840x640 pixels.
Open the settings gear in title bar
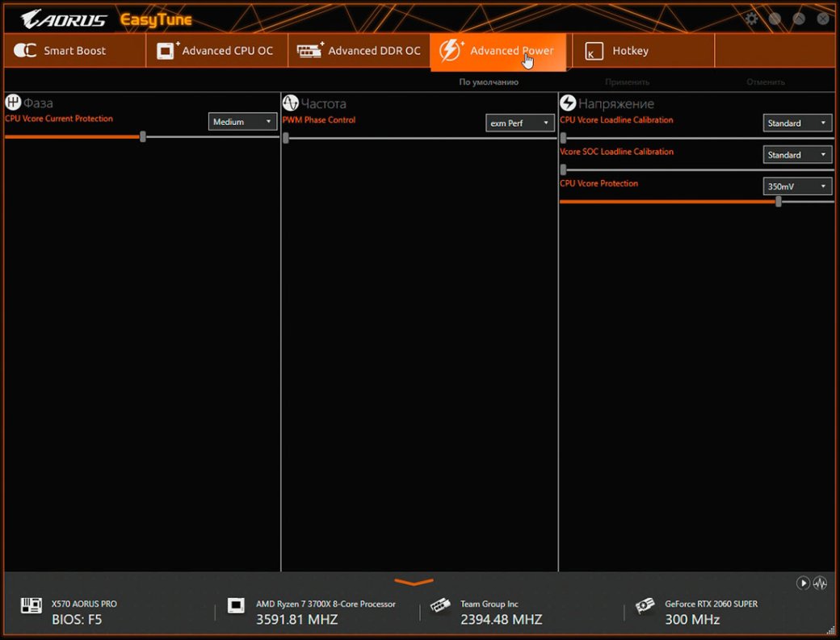[752, 19]
